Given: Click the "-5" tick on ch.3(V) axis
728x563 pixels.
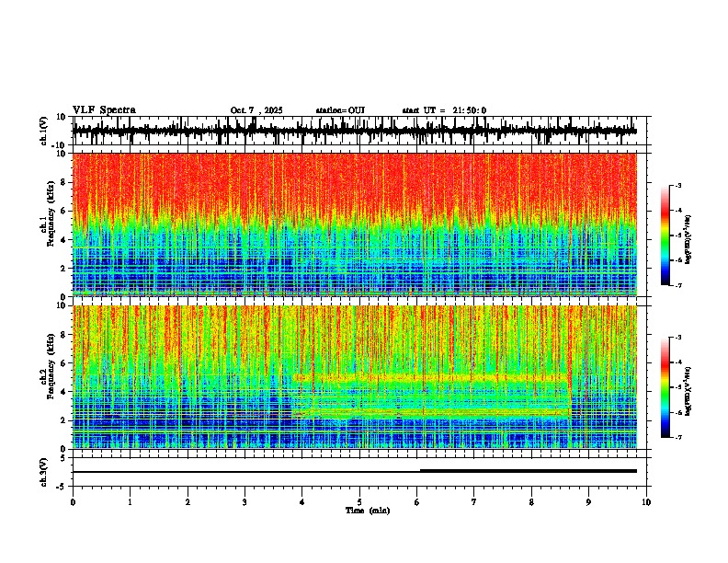Looking at the screenshot, I should click(x=62, y=487).
